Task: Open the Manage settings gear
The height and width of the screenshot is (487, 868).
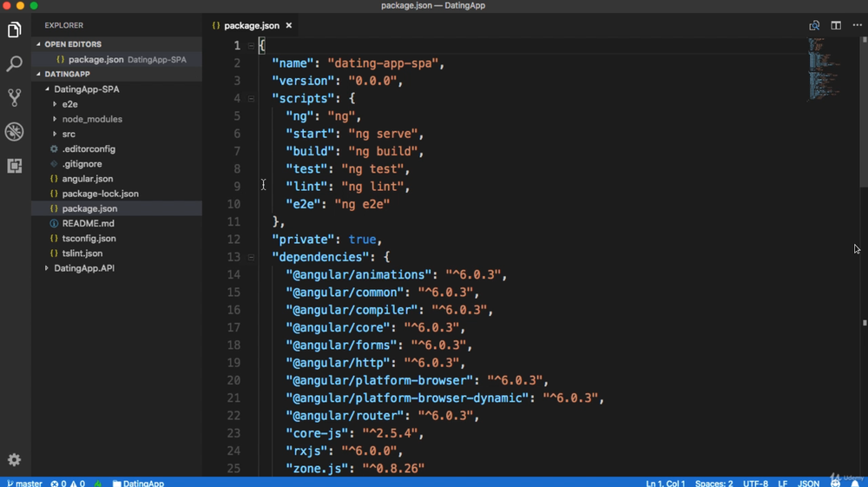Action: 15,459
